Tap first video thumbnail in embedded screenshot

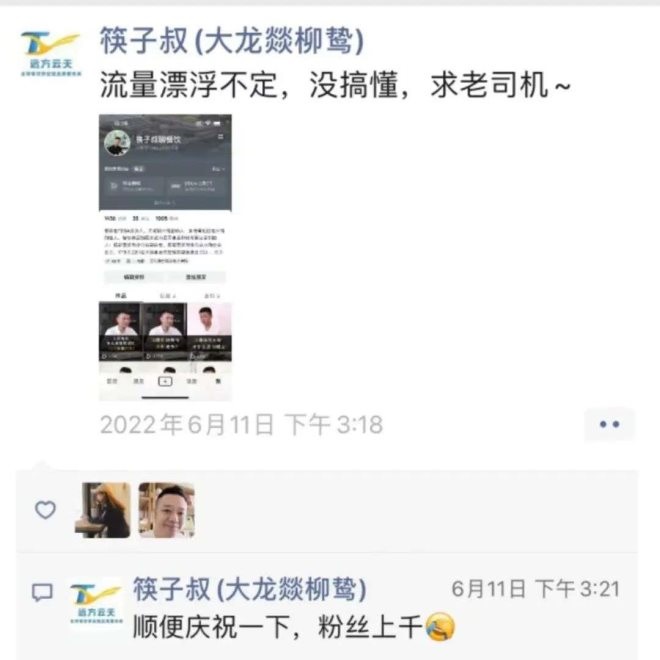(120, 331)
